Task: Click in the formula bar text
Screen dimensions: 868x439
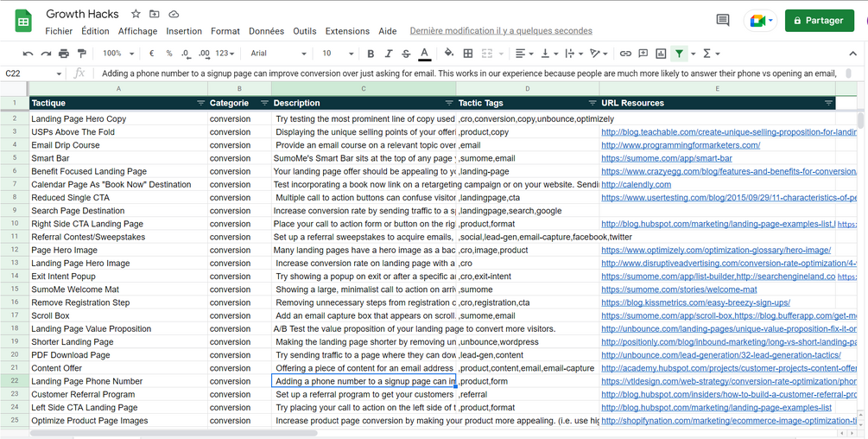Action: 468,73
